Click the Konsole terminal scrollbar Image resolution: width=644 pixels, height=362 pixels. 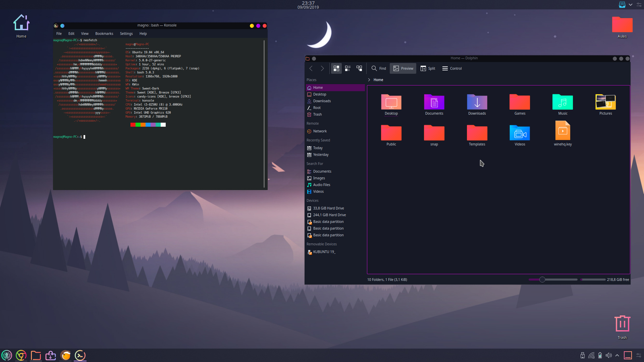click(264, 114)
